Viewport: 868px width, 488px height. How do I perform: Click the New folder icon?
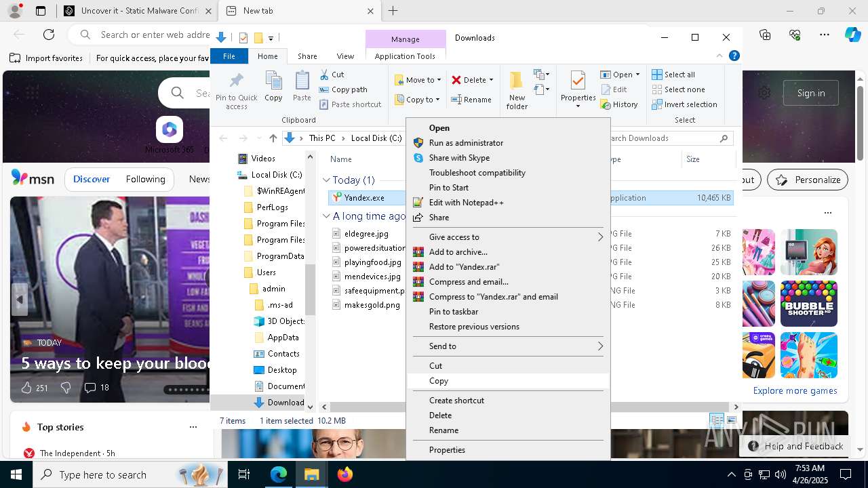tap(517, 90)
